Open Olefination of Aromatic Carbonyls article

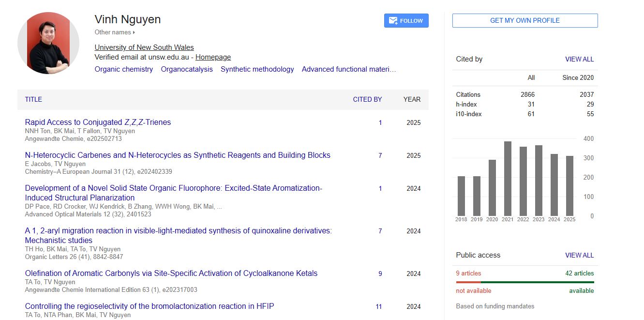171,274
